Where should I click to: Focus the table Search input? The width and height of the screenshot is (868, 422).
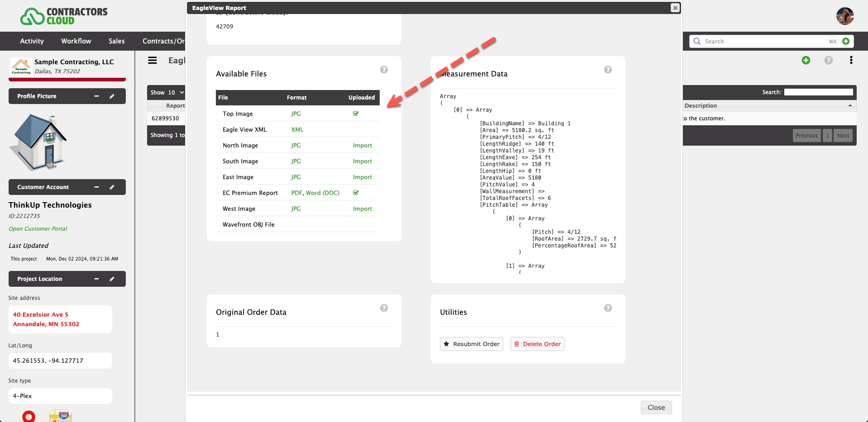818,92
